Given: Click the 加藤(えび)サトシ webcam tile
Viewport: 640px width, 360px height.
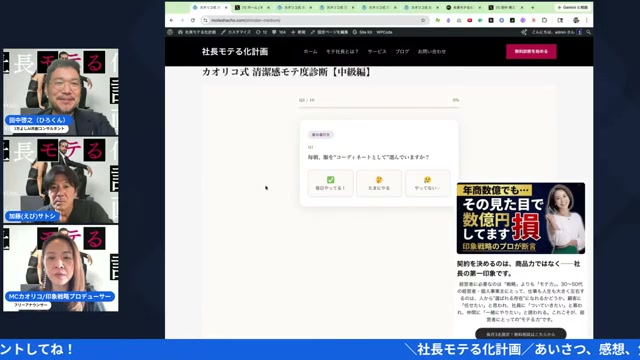Looking at the screenshot, I should pos(61,180).
